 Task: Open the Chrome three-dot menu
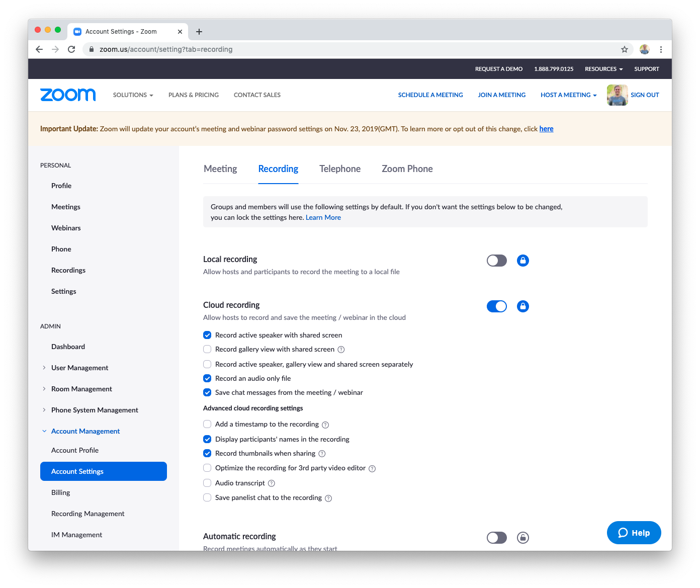[x=661, y=49]
